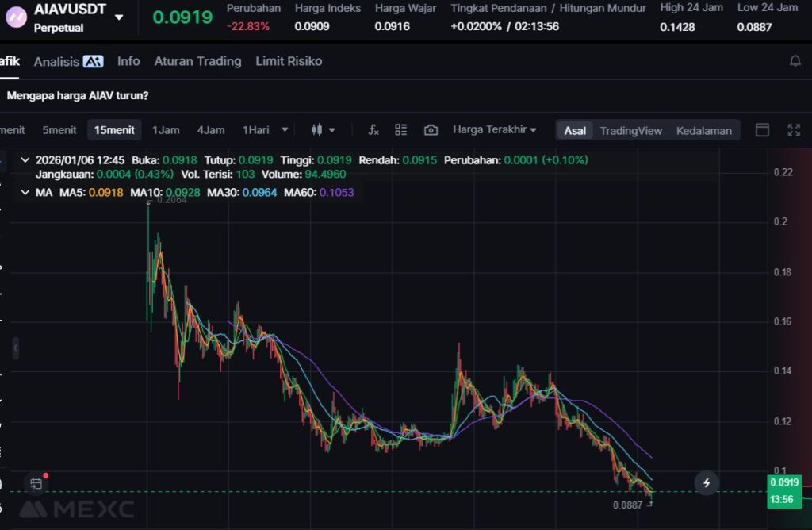Click the chart layout settings icon
The image size is (812, 530).
tap(401, 130)
